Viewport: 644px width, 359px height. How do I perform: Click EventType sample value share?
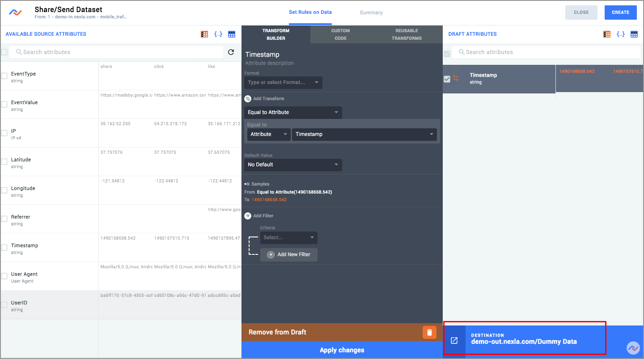click(x=106, y=66)
